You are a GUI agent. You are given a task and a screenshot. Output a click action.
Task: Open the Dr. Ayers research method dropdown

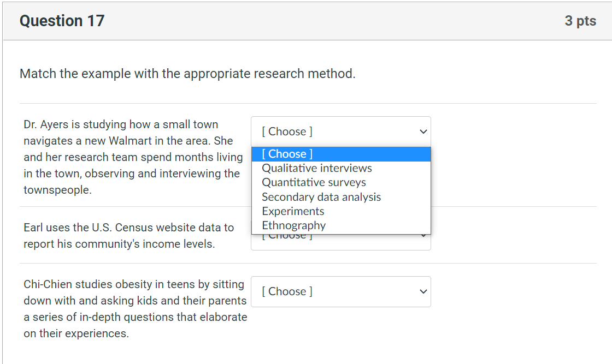341,132
